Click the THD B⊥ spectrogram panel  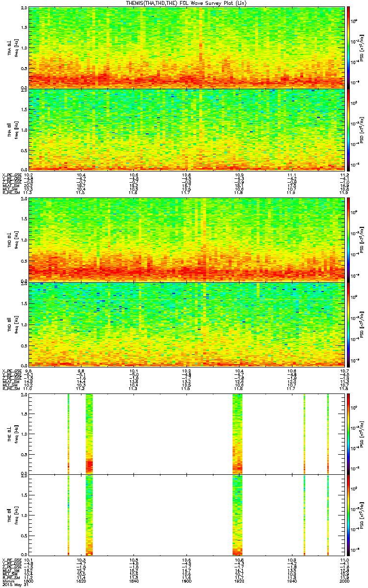186,239
